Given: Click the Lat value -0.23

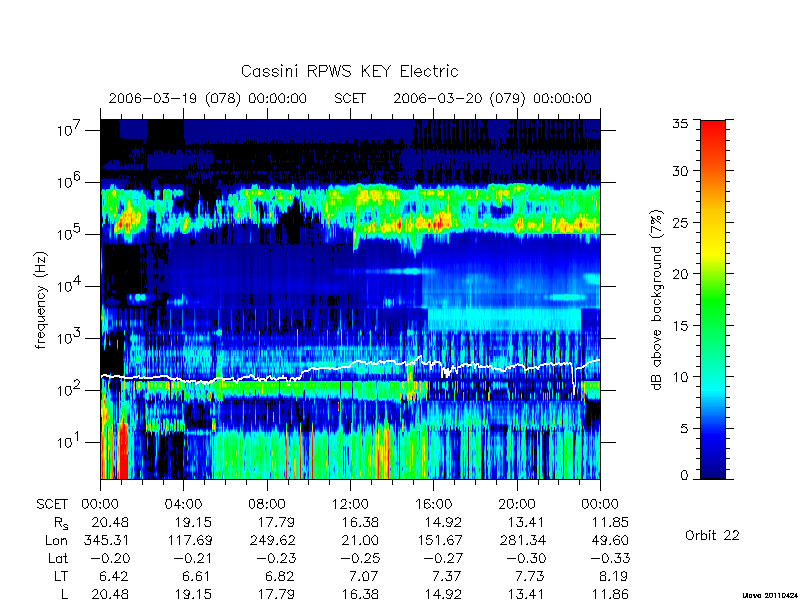Looking at the screenshot, I should (x=277, y=558).
